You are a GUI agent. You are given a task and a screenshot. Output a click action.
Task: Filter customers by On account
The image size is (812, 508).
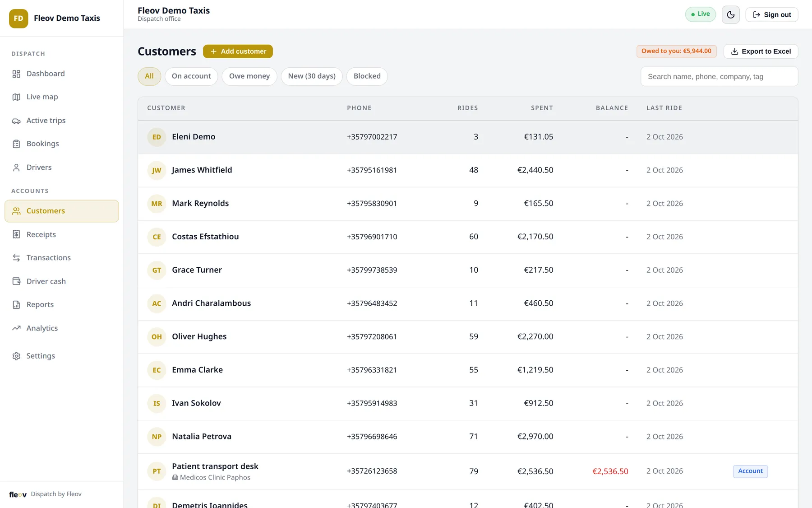[191, 76]
